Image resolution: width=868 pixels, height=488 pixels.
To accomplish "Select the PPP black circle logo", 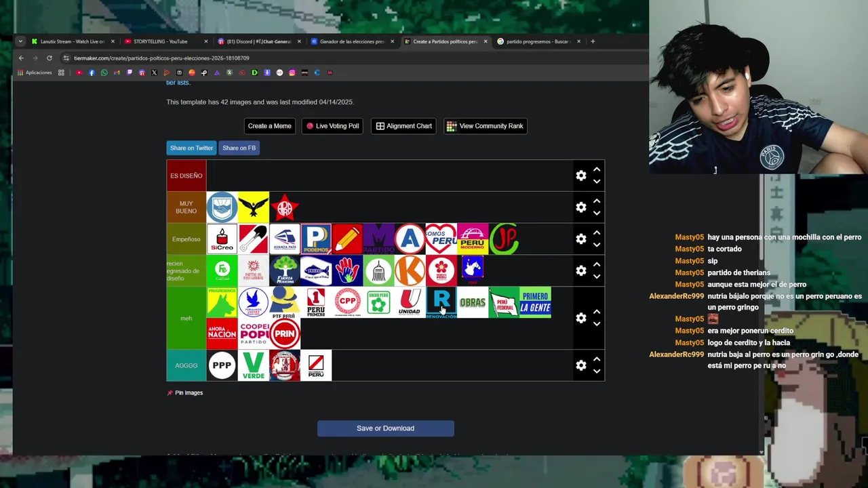I will pos(222,365).
